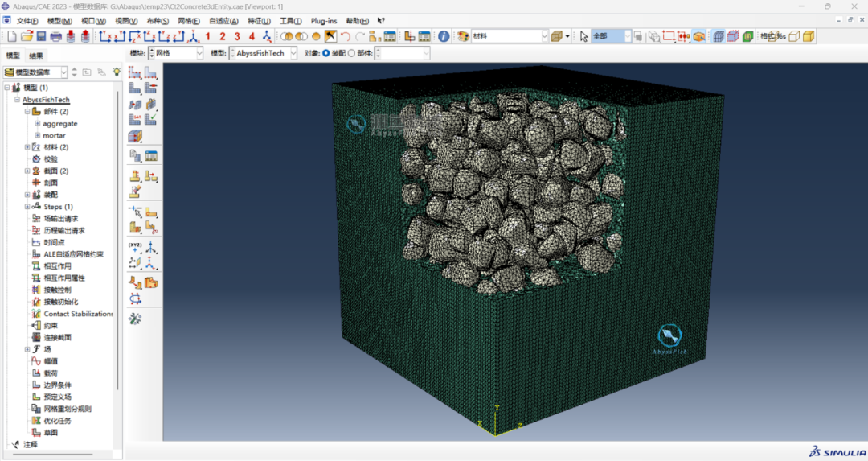
Task: Click the Undo arrow icon
Action: click(346, 36)
